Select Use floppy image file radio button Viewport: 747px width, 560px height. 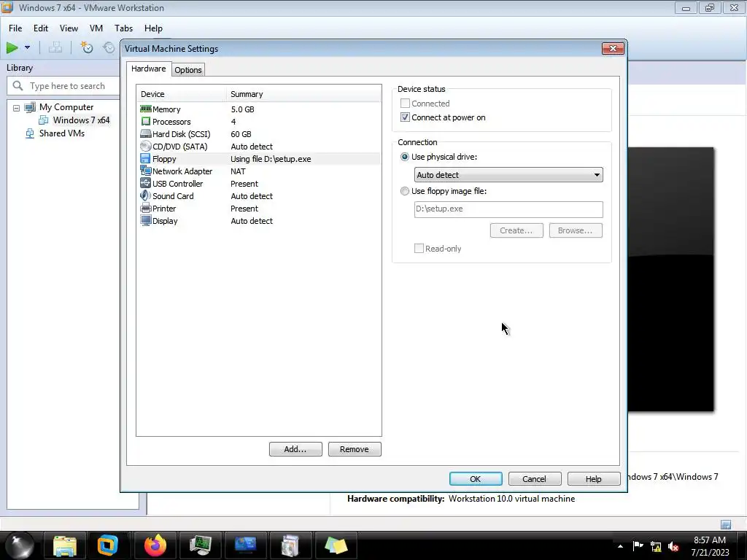(404, 191)
